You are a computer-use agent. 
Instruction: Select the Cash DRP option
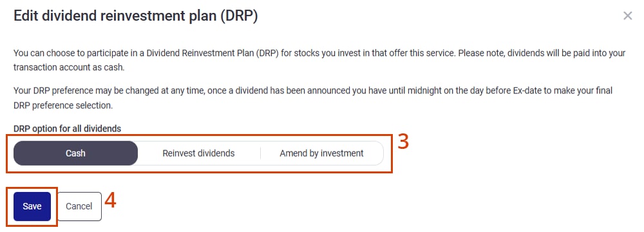pyautogui.click(x=75, y=153)
